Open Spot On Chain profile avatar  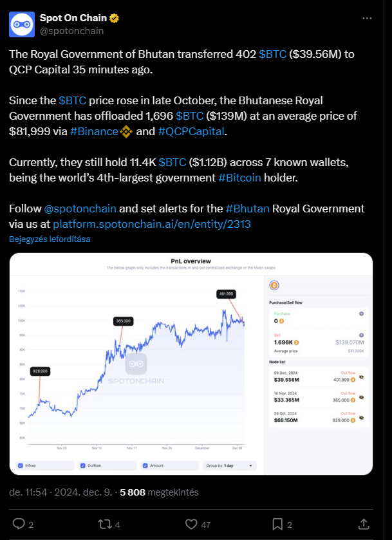pyautogui.click(x=22, y=24)
